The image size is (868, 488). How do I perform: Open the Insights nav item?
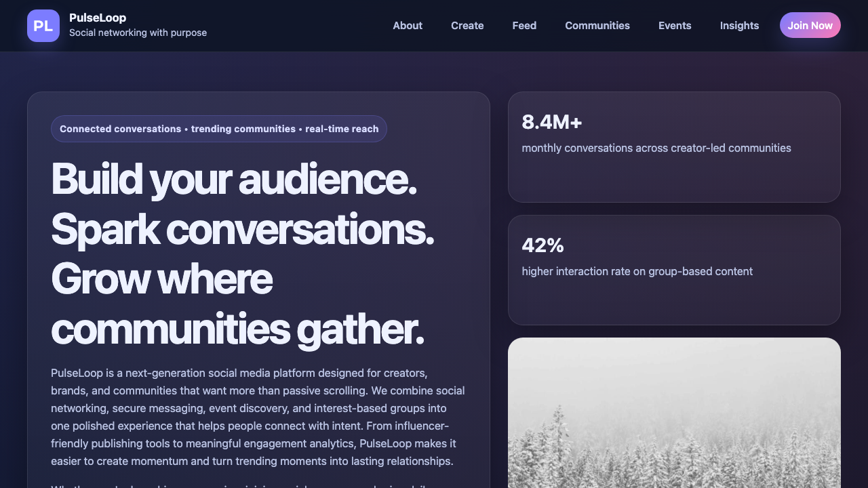tap(739, 26)
